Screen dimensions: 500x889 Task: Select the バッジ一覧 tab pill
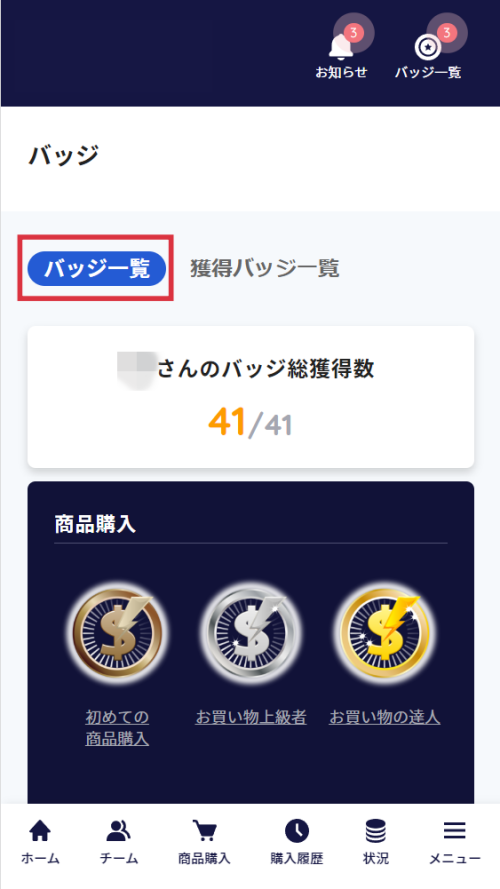pos(96,269)
